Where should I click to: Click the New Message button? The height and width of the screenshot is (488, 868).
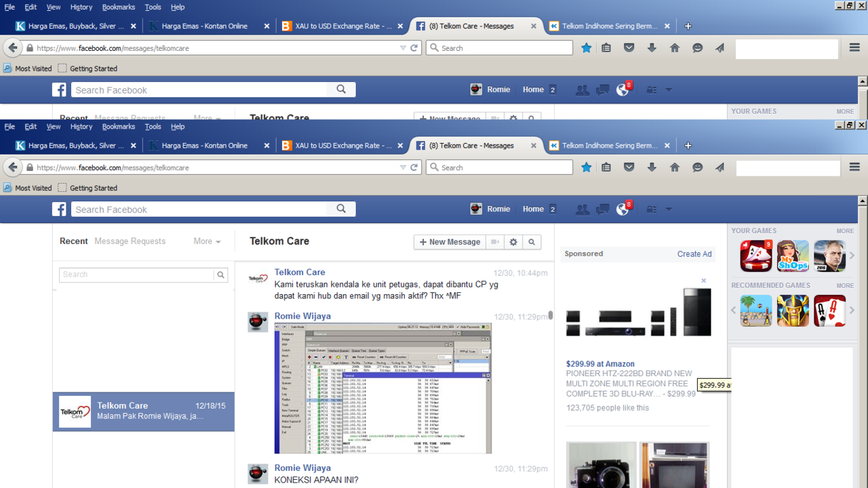(450, 242)
